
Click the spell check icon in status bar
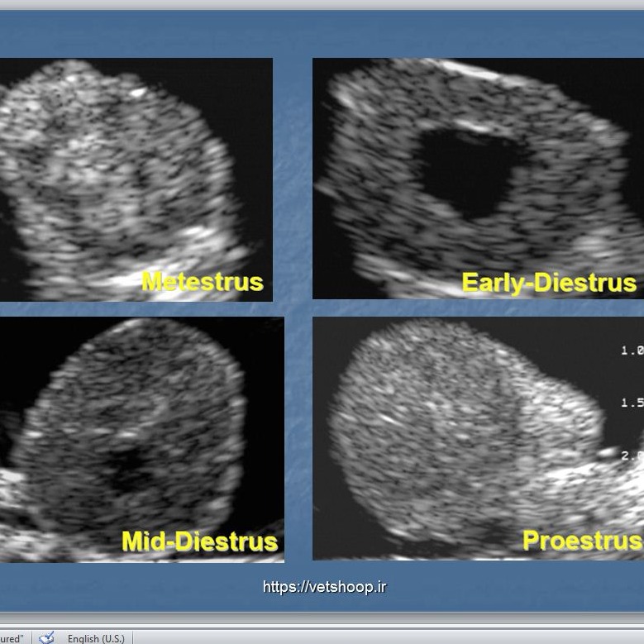pos(46,637)
